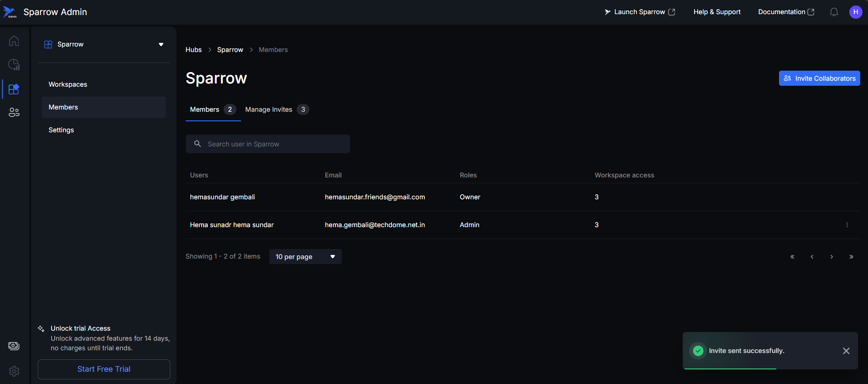Open the settings gear icon in sidebar
Screen dimensions: 868x384
14,371
